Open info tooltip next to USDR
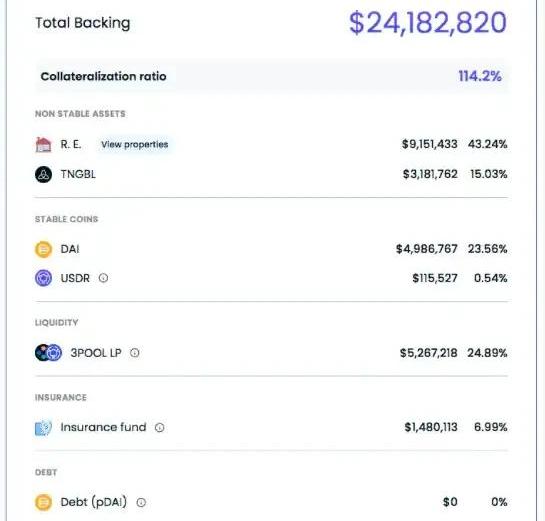 click(103, 278)
